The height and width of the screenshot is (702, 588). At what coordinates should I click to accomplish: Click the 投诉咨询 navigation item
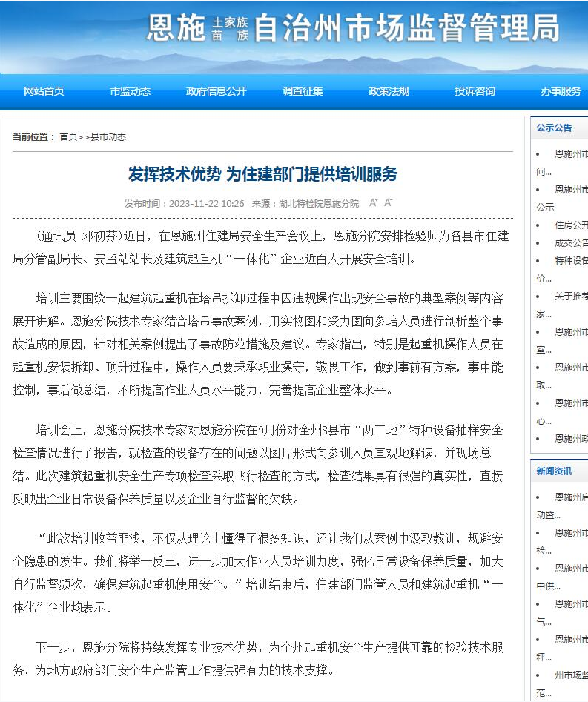(x=475, y=91)
